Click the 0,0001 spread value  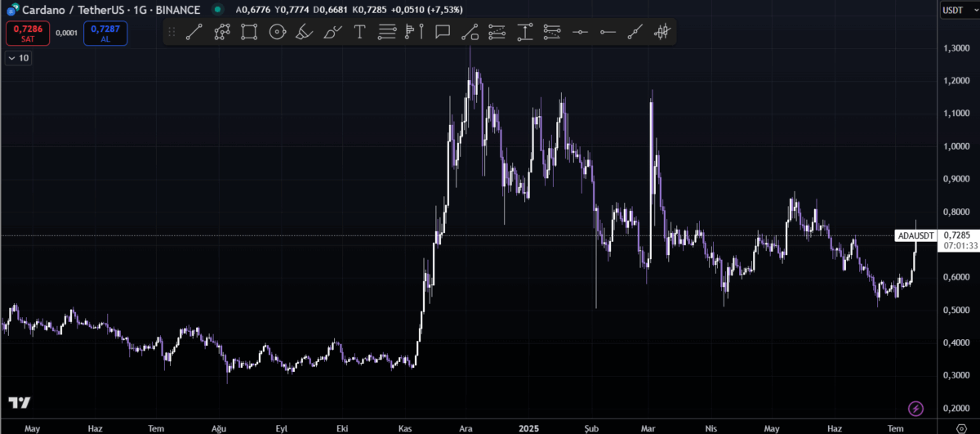coord(67,34)
